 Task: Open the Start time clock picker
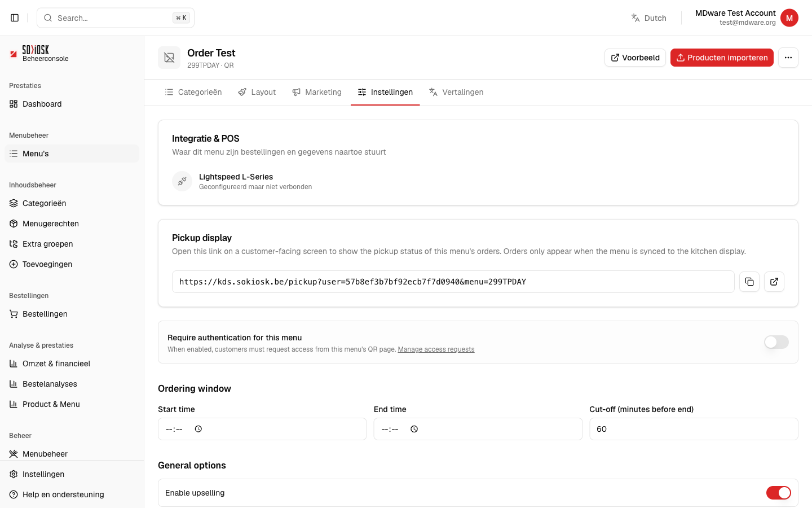coord(198,429)
